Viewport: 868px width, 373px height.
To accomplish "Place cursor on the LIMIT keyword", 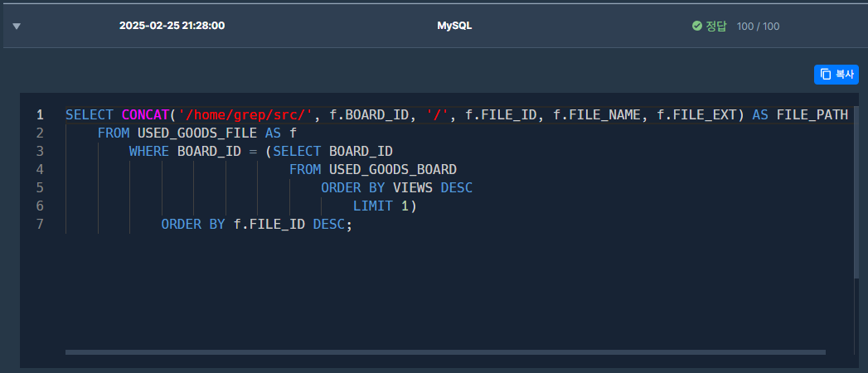I will [x=373, y=206].
